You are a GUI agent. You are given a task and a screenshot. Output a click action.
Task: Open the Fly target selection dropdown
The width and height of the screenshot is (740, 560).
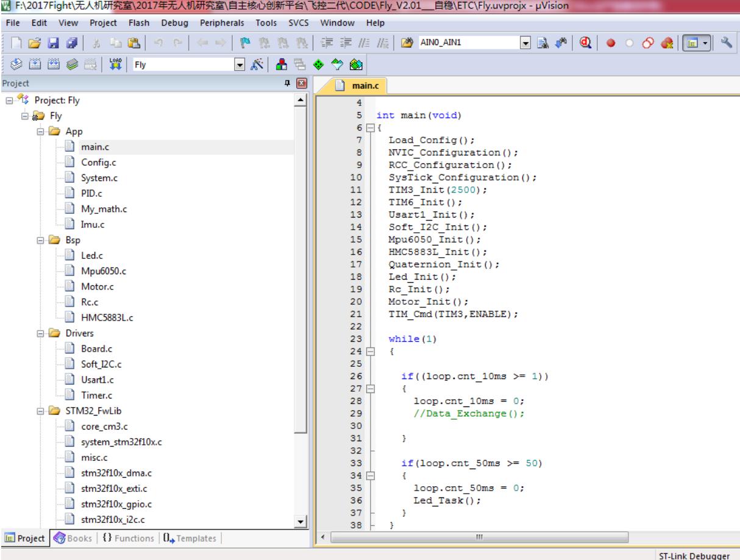tap(241, 63)
